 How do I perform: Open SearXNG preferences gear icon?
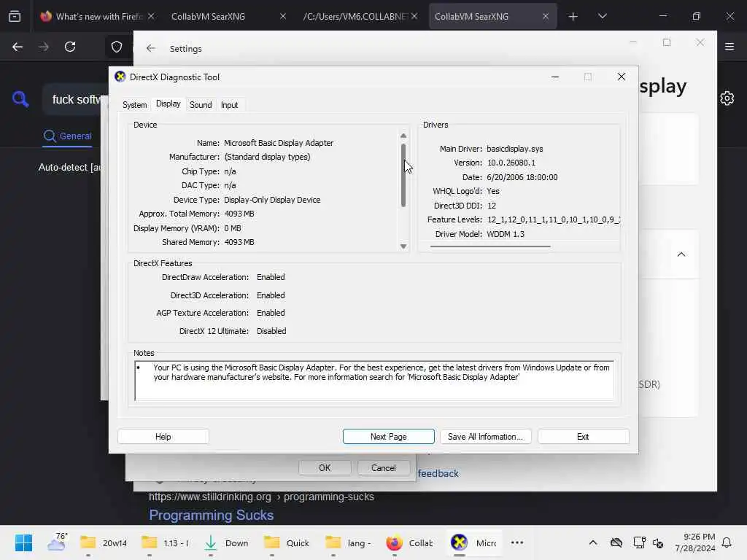click(727, 98)
